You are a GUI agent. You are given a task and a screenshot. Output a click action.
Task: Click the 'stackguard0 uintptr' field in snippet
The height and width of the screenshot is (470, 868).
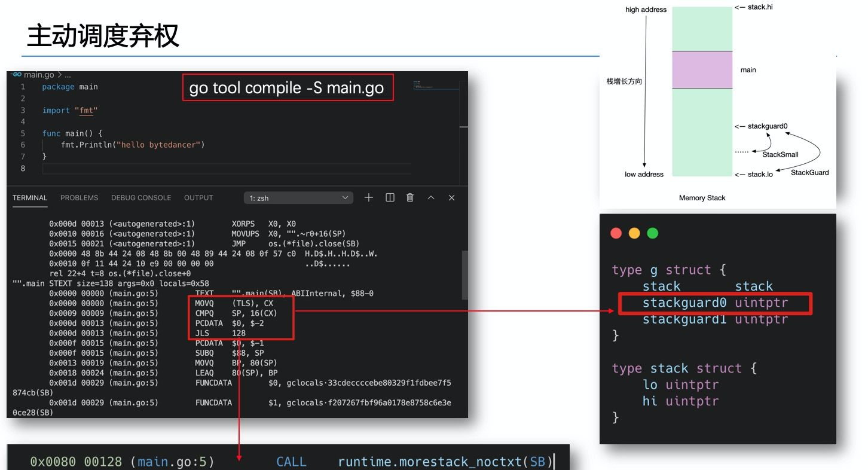click(x=715, y=303)
